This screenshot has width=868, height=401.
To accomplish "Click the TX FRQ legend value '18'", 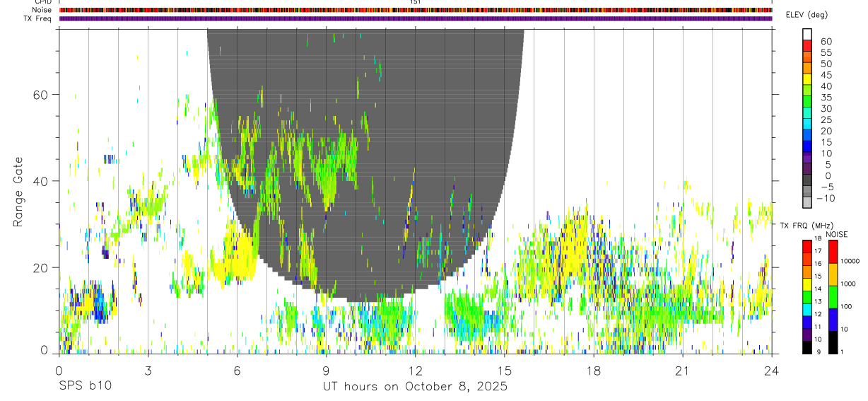I will click(x=819, y=239).
